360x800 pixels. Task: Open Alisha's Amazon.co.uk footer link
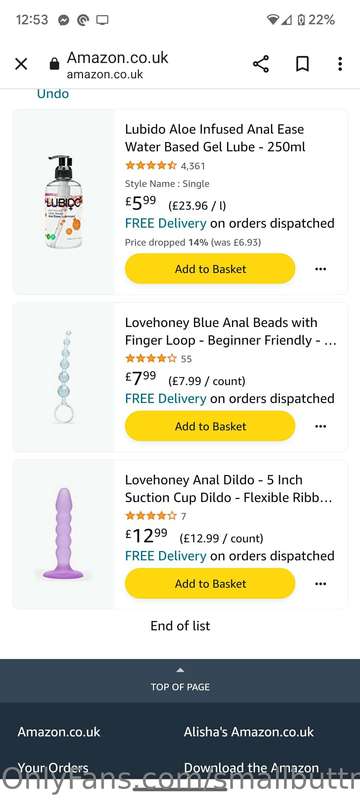coord(249,732)
